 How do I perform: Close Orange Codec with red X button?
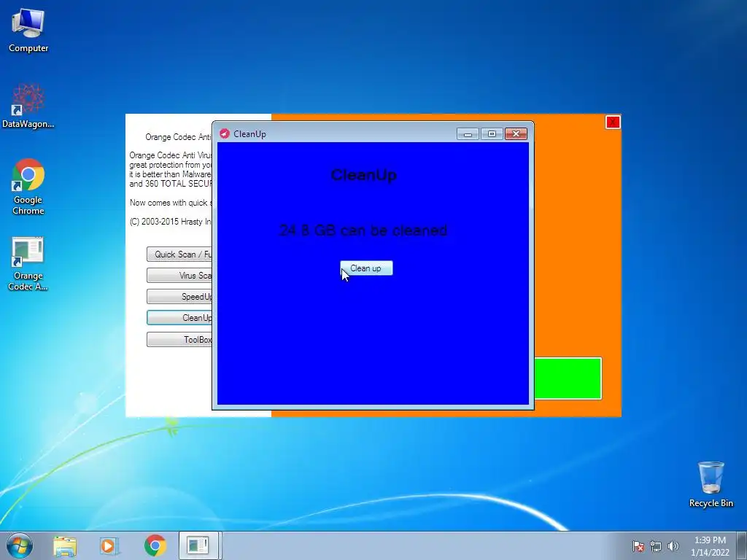coord(613,122)
